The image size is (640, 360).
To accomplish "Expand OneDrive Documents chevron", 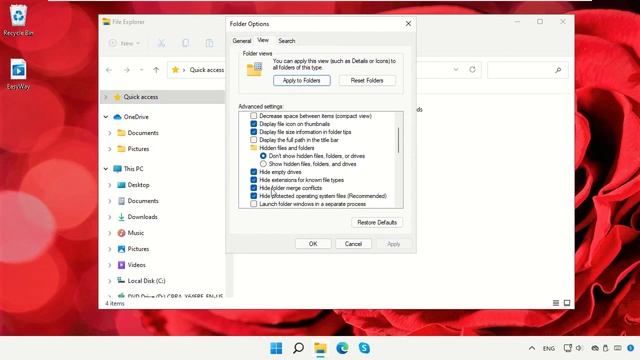I will 109,133.
